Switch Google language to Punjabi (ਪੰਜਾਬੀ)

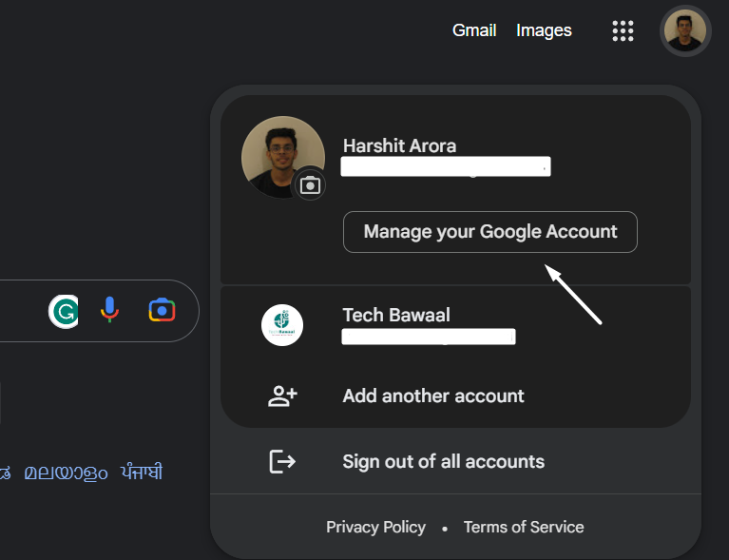pyautogui.click(x=141, y=473)
